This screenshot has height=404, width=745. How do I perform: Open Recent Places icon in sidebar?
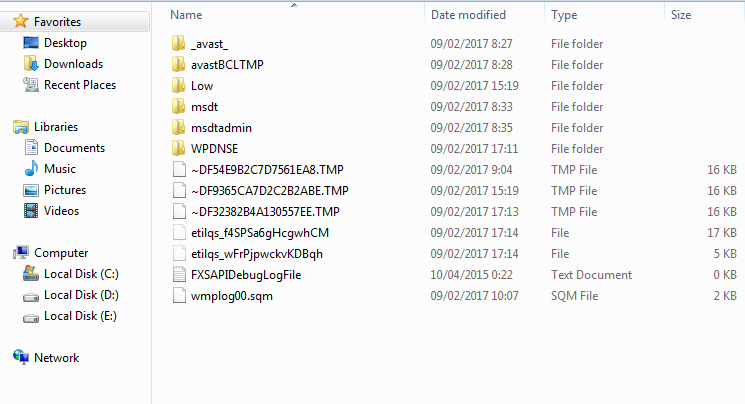click(x=31, y=85)
